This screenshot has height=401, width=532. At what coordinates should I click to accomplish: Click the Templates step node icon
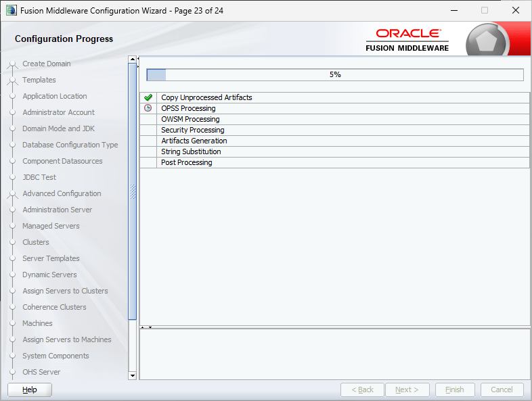pyautogui.click(x=13, y=81)
